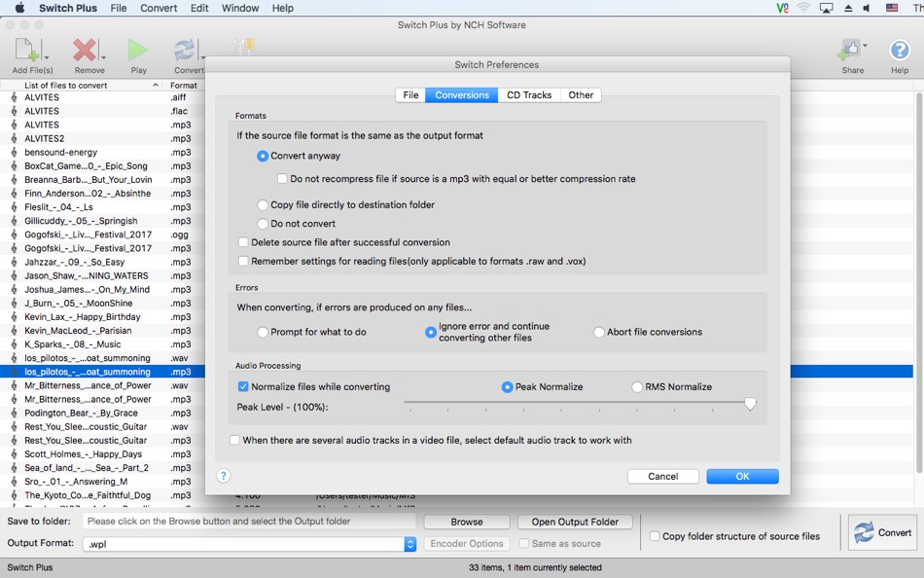Click music note icon beside Scott_Holmes_-_Happy_Days
The width and height of the screenshot is (924, 578).
[x=14, y=454]
